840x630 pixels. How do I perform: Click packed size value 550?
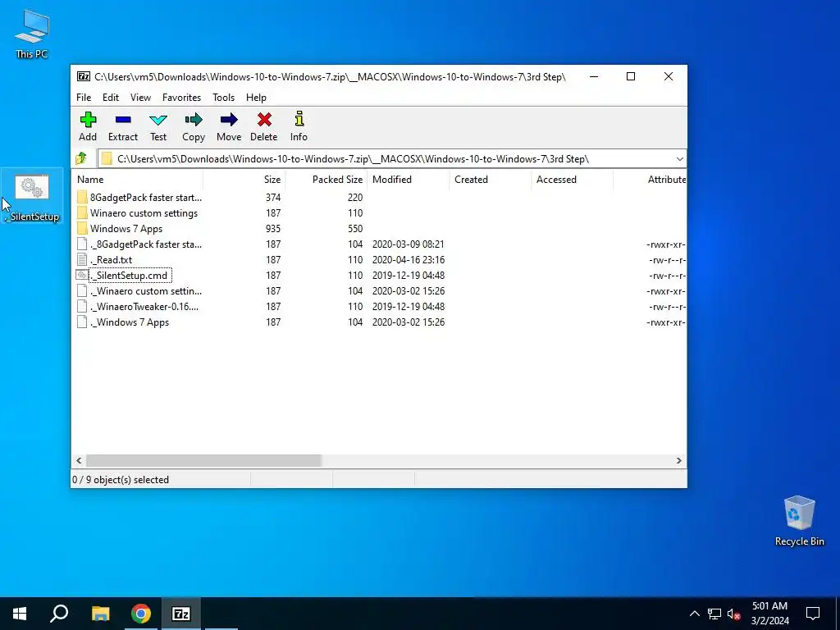coord(355,229)
